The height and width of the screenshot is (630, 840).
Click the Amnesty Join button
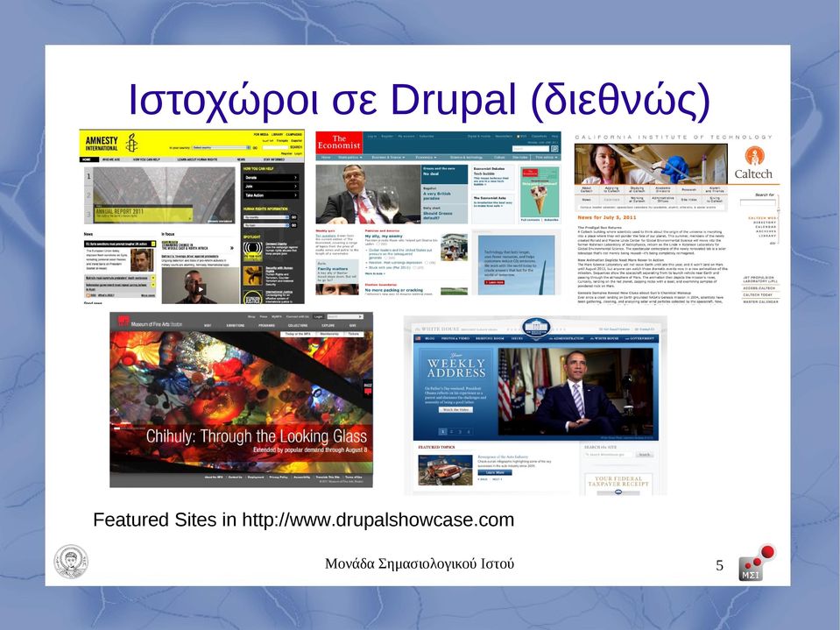pyautogui.click(x=271, y=187)
